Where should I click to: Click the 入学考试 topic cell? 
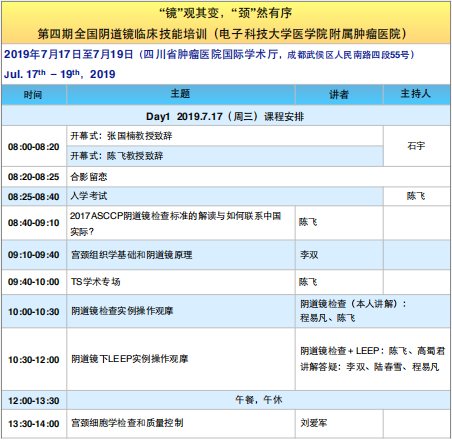225,196
